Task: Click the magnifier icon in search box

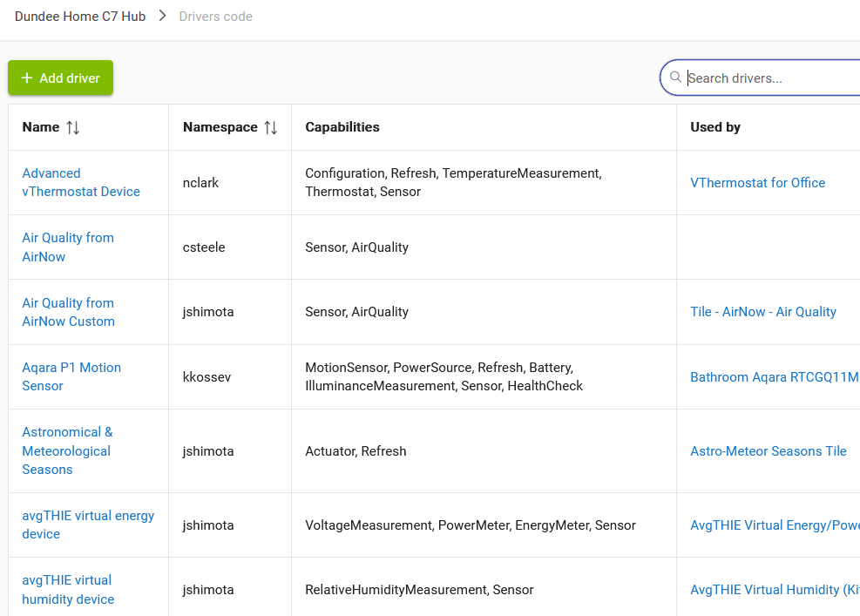Action: click(x=676, y=78)
